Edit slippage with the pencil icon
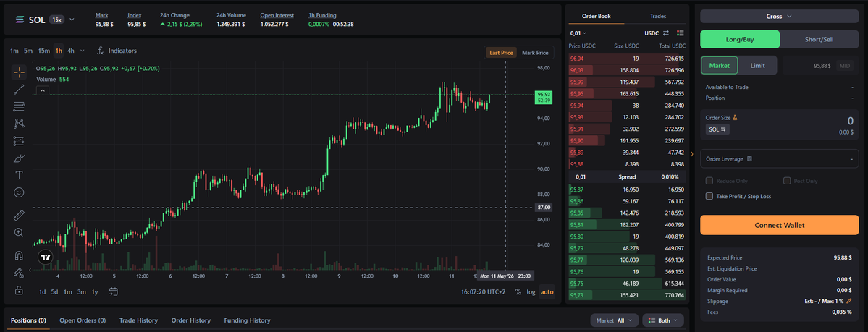This screenshot has width=868, height=332. 849,301
